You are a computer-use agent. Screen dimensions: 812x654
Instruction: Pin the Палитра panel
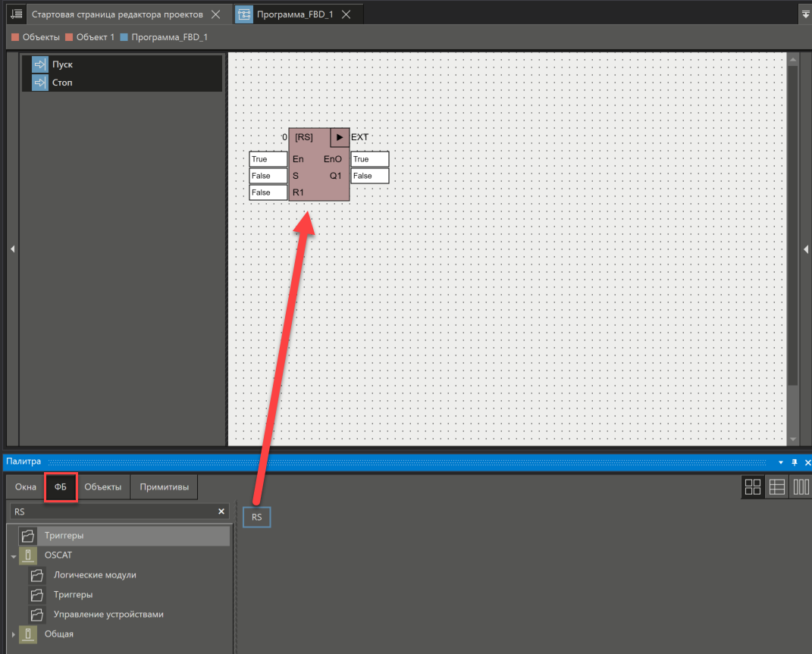794,462
